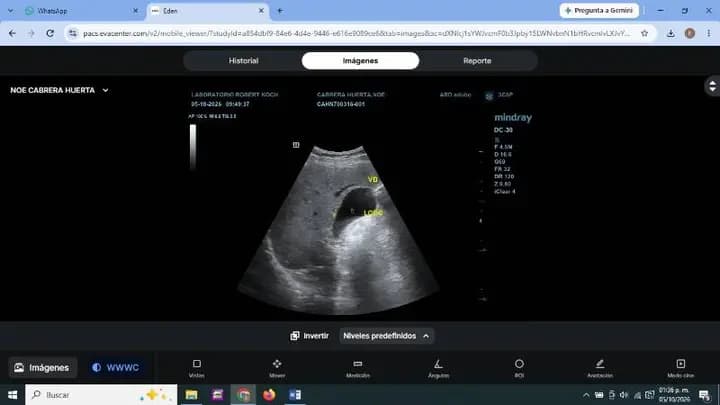The image size is (720, 405).
Task: Open Word from the taskbar
Action: pos(295,395)
